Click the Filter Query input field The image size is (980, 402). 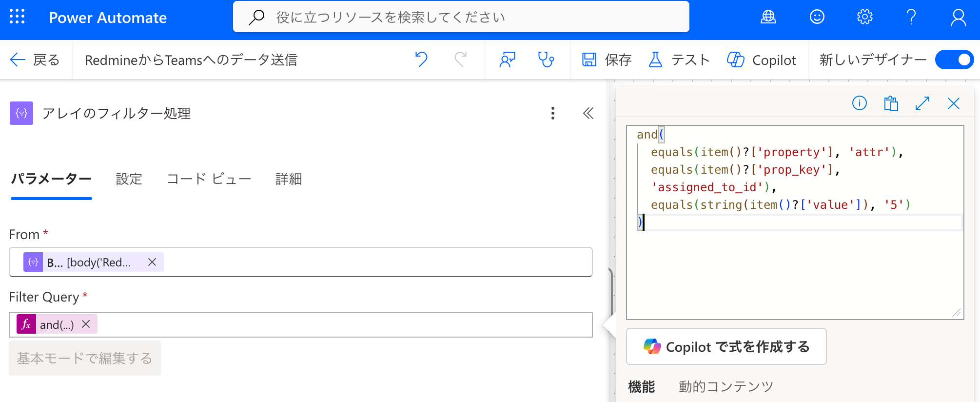coord(301,325)
